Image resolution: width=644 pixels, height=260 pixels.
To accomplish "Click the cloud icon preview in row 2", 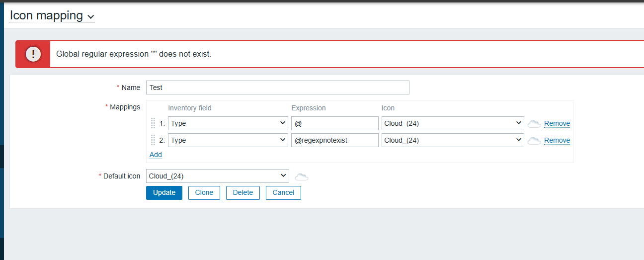I will (x=534, y=141).
